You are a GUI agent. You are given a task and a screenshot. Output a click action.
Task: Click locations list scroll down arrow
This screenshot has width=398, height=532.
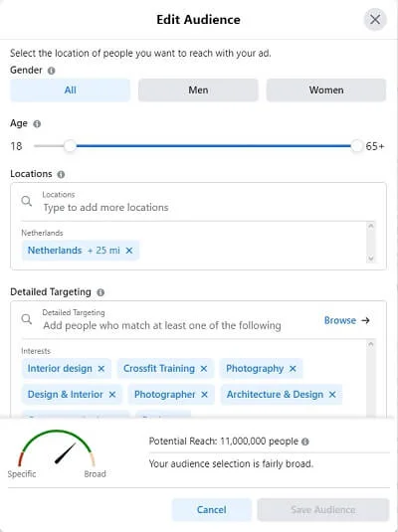coord(371,259)
